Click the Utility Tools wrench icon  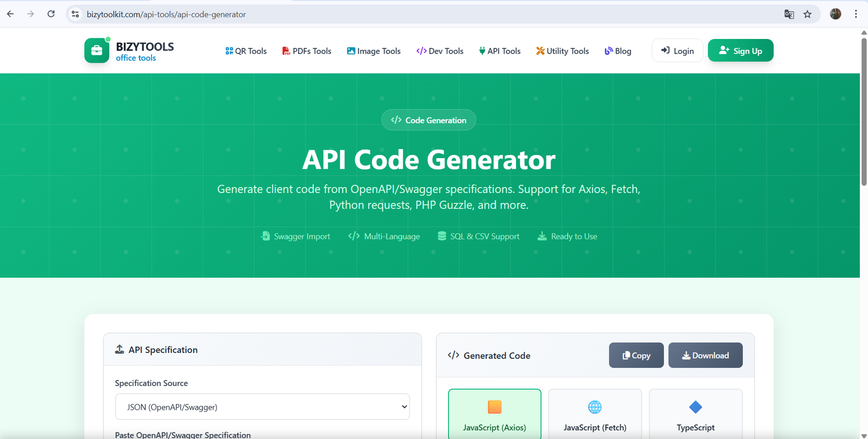pyautogui.click(x=540, y=51)
